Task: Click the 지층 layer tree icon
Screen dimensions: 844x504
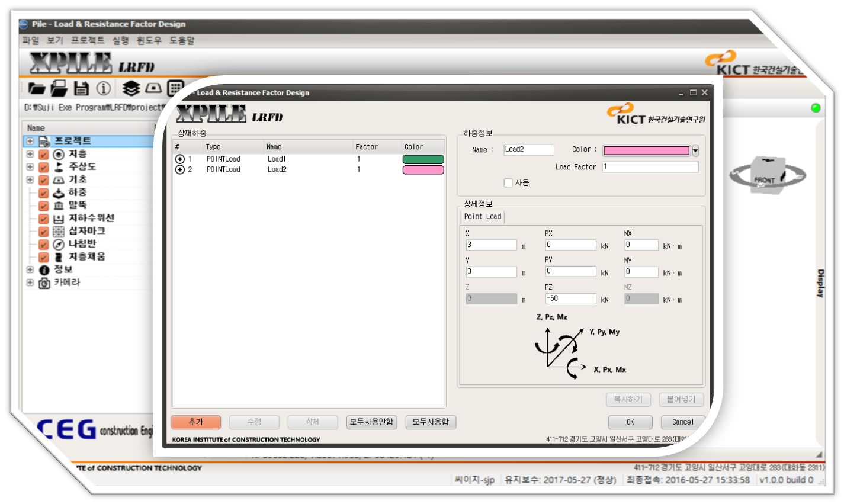Action: (59, 154)
